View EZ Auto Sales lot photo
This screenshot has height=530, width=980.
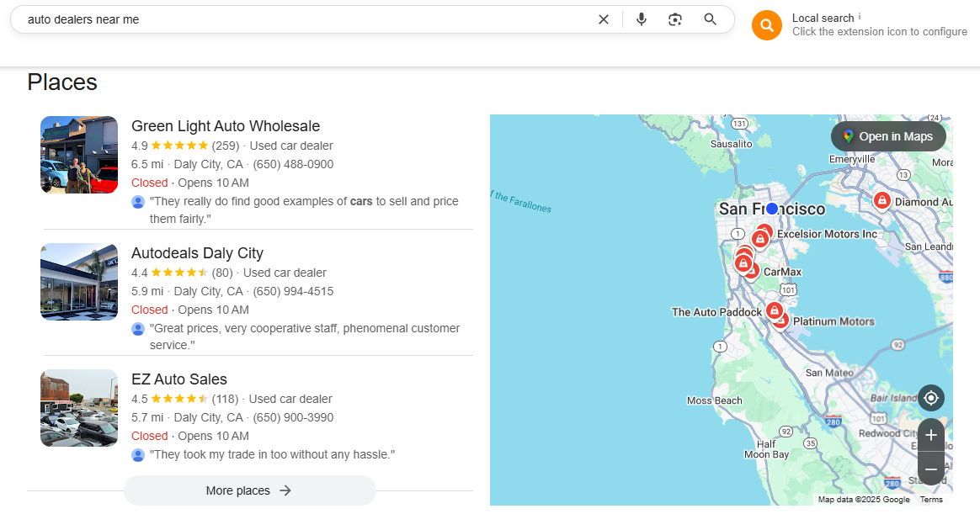[x=79, y=408]
